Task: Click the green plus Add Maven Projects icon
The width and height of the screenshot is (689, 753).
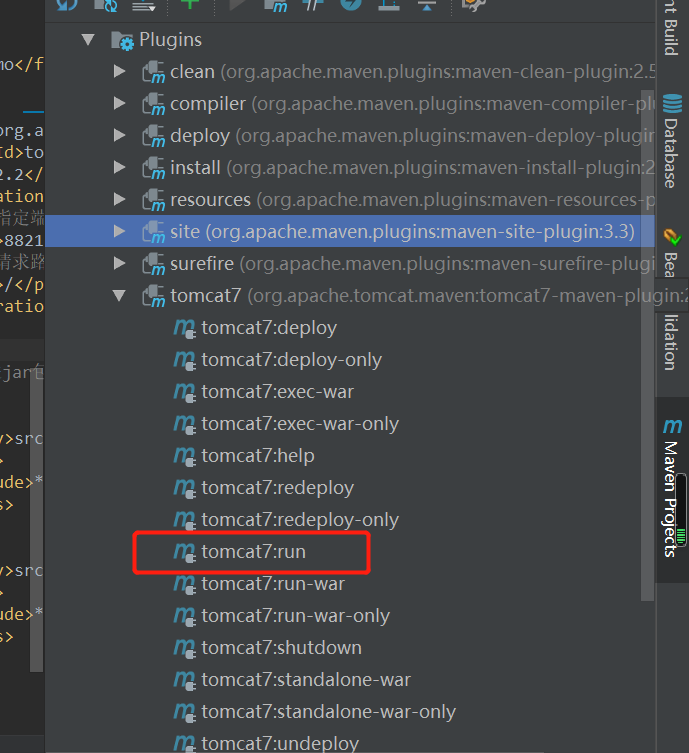Action: pos(190,3)
